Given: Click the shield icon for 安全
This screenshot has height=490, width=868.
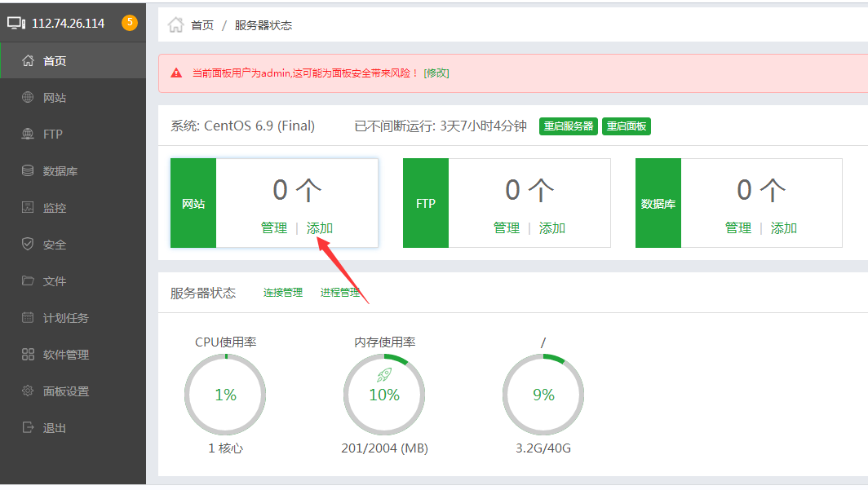Looking at the screenshot, I should point(28,245).
